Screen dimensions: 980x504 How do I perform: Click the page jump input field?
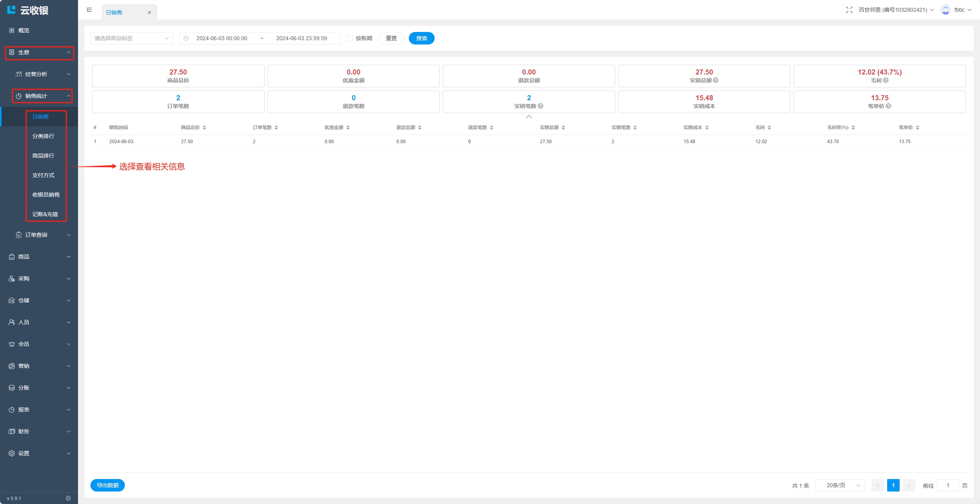[947, 485]
